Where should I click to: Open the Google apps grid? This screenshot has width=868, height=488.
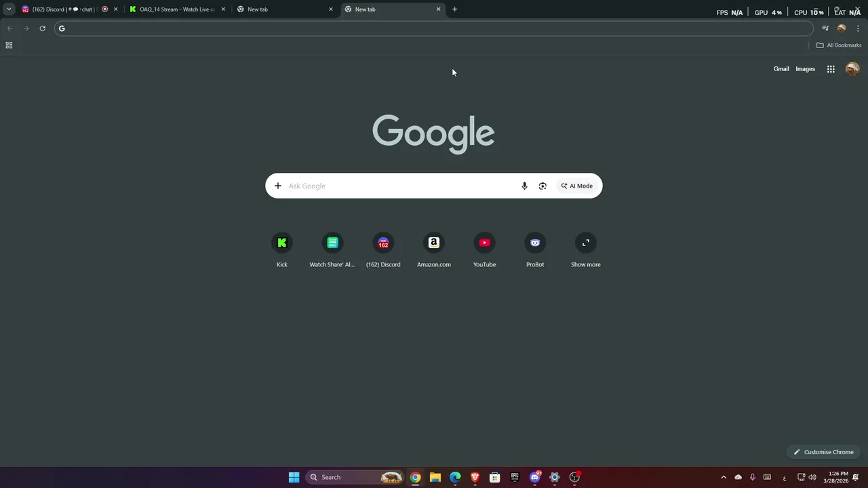(831, 68)
